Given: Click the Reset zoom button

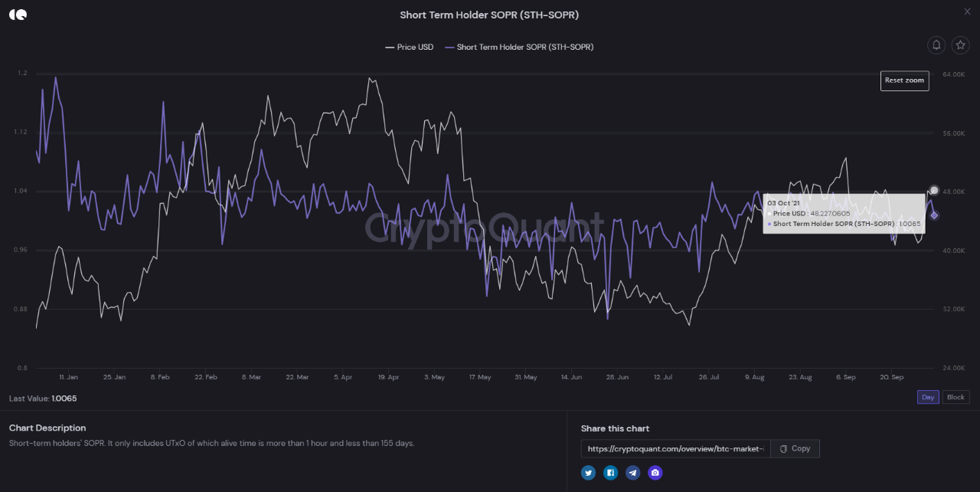Looking at the screenshot, I should pos(904,80).
